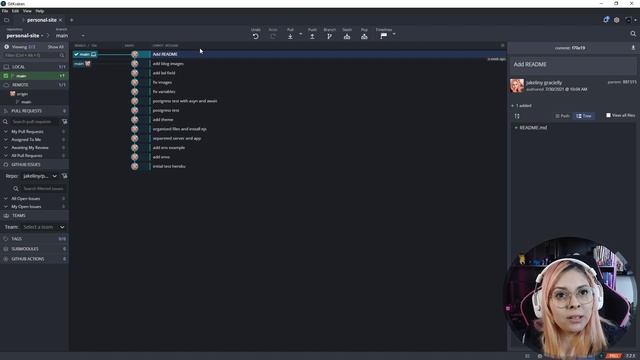This screenshot has height=360, width=640.
Task: Open the Select a team dropdown
Action: coord(44,227)
